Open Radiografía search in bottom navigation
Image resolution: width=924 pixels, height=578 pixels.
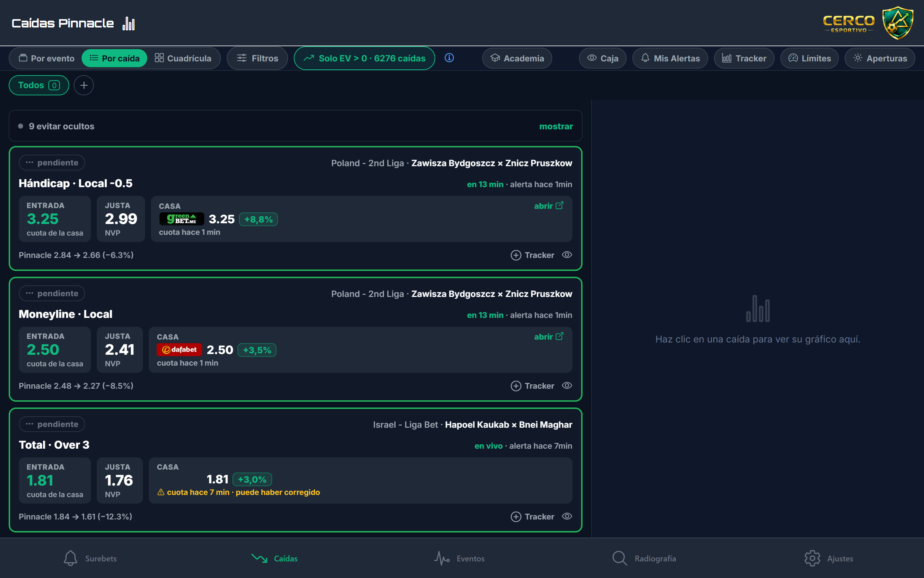[644, 558]
